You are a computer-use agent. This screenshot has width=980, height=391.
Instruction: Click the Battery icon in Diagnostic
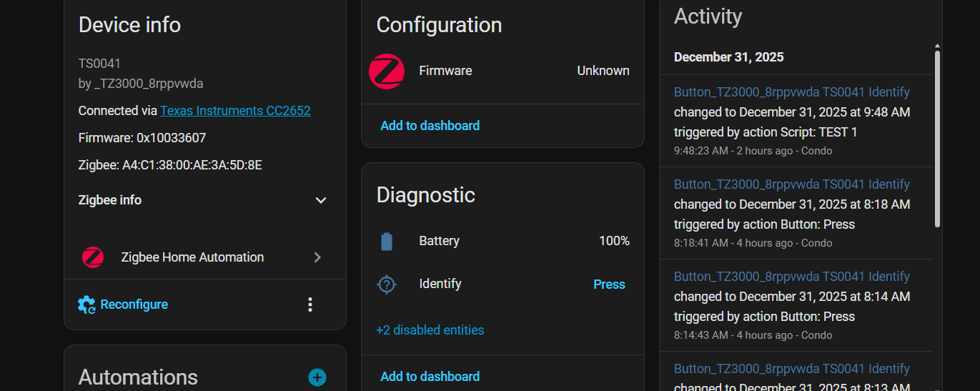(x=387, y=242)
